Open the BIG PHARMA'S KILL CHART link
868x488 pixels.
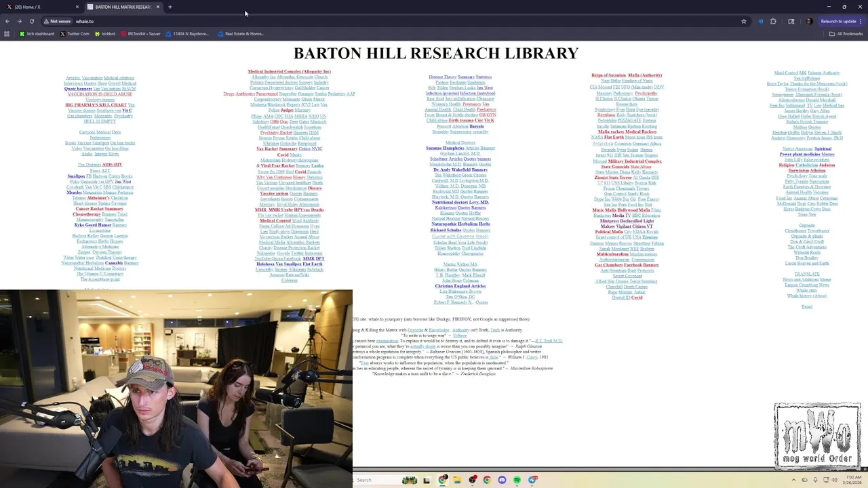click(x=96, y=105)
